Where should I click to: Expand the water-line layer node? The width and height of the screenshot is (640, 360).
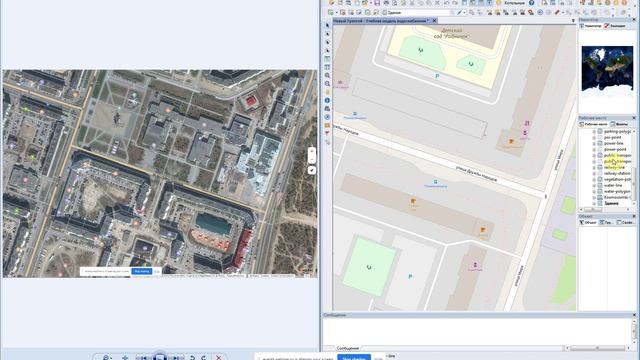click(594, 185)
